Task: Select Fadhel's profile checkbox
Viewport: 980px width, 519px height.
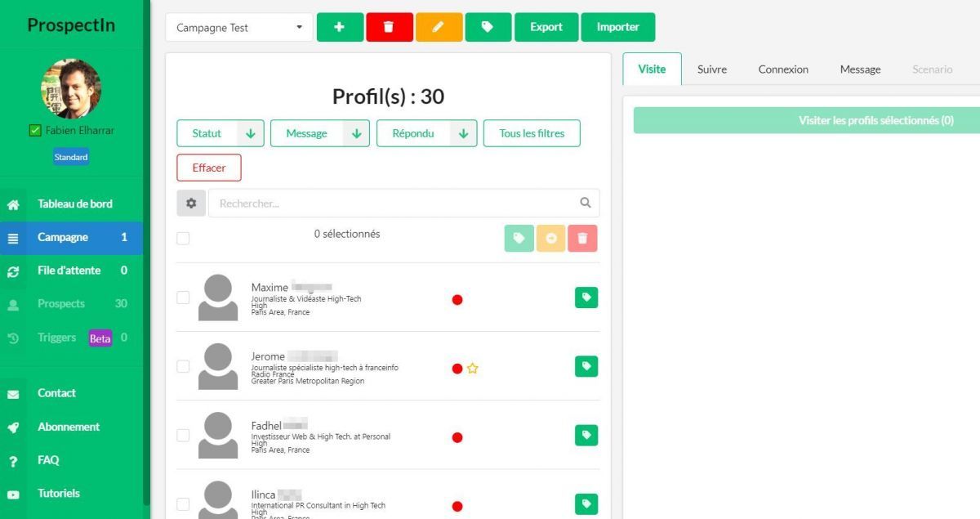Action: [184, 435]
